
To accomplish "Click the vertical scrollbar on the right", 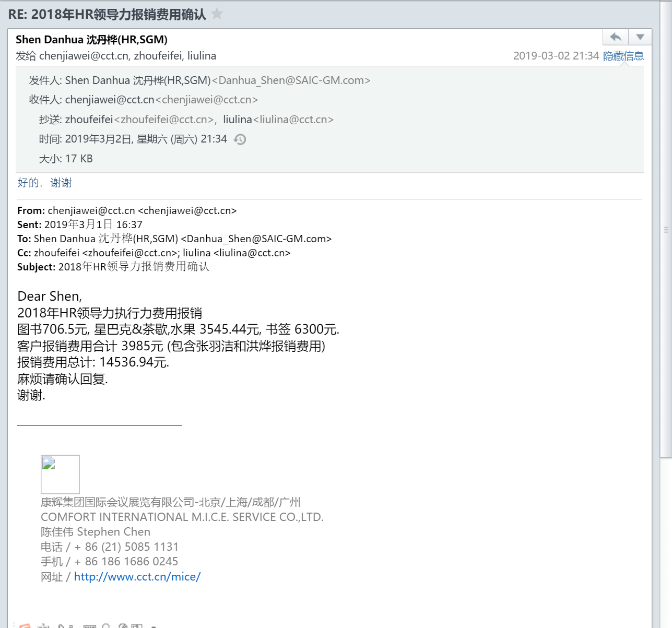I will click(x=666, y=230).
